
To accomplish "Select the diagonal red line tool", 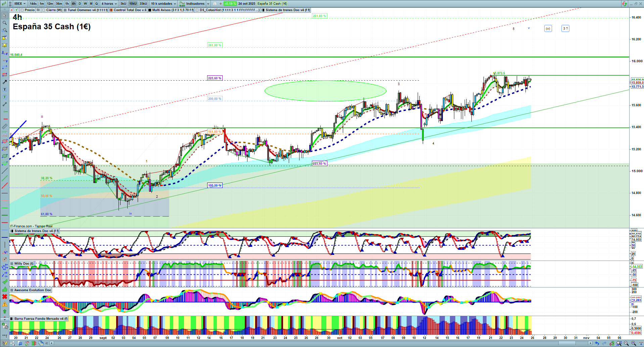I will [5, 186].
